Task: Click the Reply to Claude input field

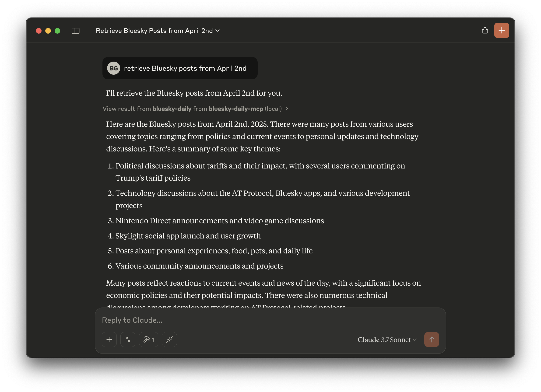Action: pos(270,320)
